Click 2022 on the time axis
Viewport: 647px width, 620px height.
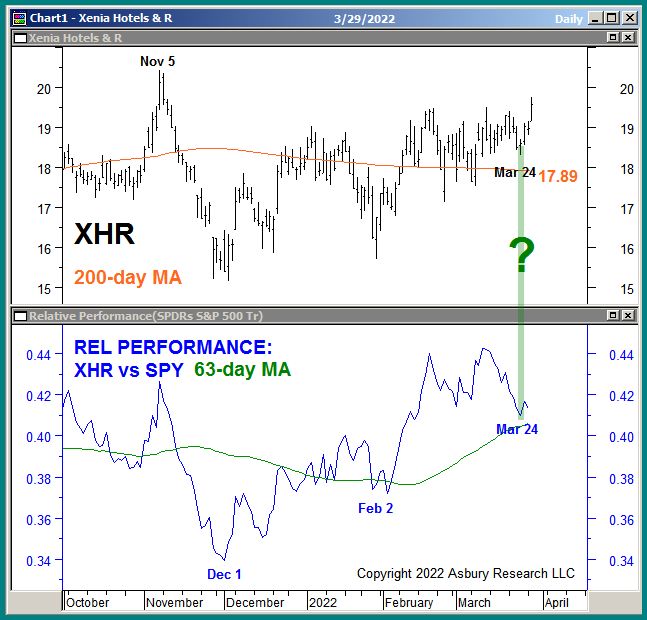pyautogui.click(x=323, y=602)
